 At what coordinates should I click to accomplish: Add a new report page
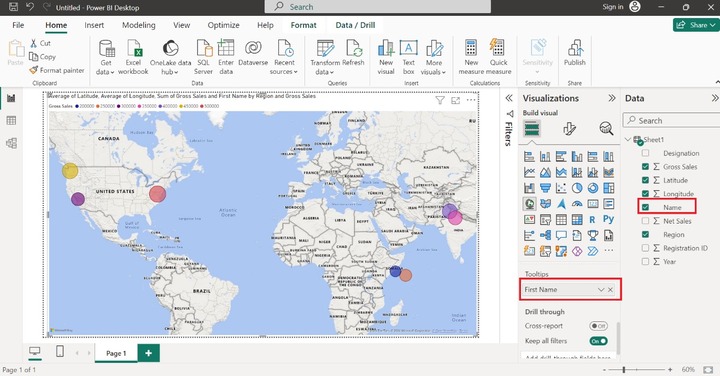(148, 353)
